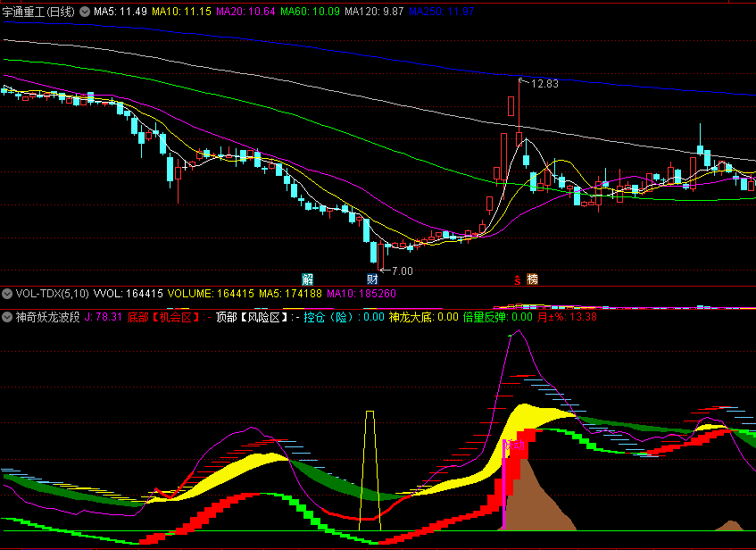This screenshot has height=550, width=756.
Task: Click the MA120: 9.87 label
Action: (x=374, y=12)
